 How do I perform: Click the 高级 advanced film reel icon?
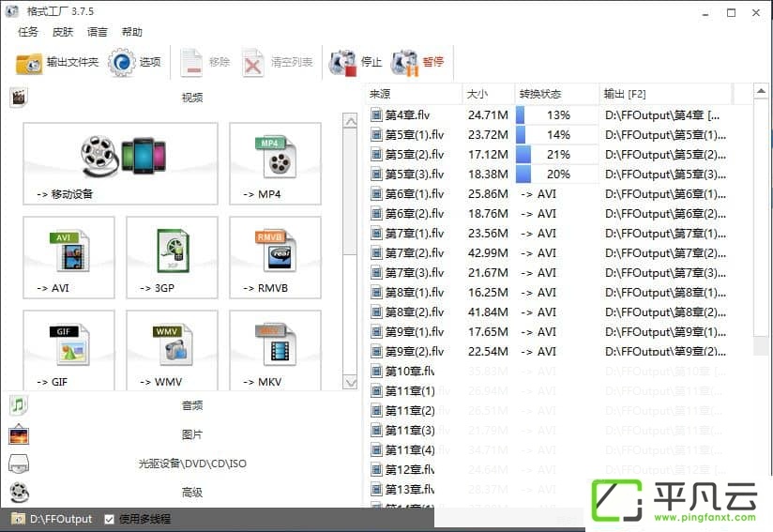[x=19, y=492]
